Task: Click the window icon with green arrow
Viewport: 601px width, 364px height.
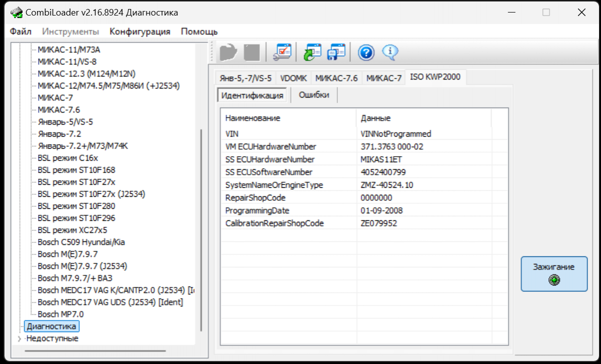Action: point(313,52)
